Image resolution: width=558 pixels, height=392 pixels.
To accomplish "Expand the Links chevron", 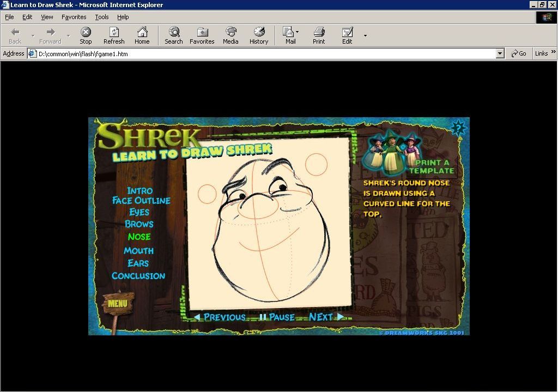I will (554, 53).
